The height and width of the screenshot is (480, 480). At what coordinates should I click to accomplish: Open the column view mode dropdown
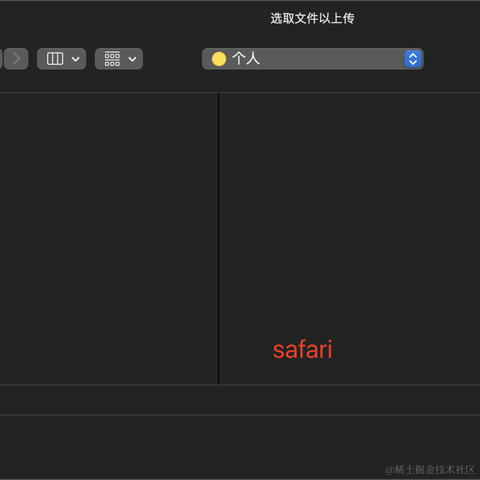point(62,59)
